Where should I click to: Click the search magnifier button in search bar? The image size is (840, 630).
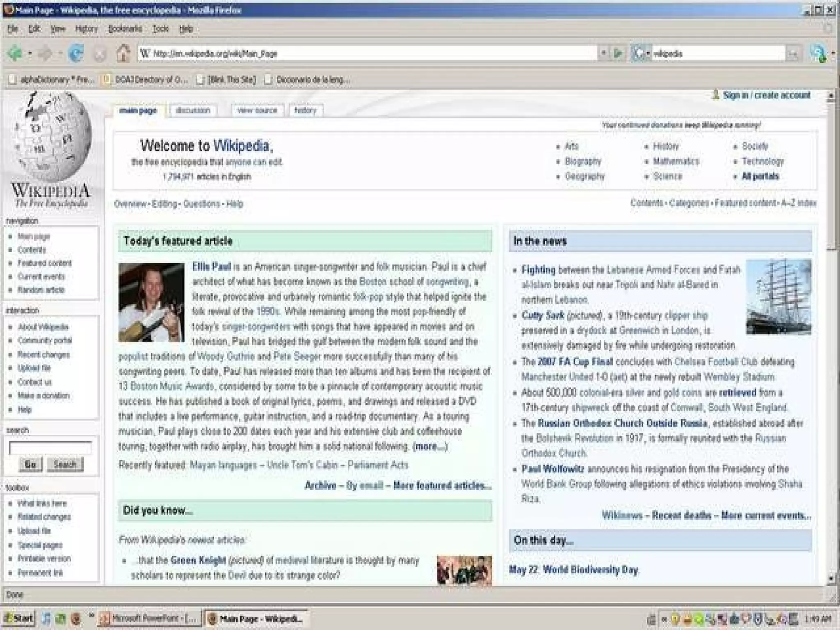(793, 54)
